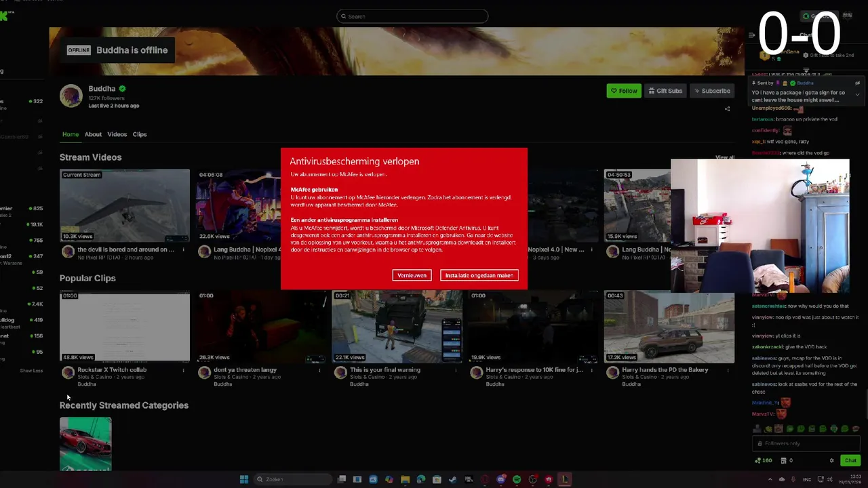
Task: Follow the Buddha channel
Action: pyautogui.click(x=624, y=91)
